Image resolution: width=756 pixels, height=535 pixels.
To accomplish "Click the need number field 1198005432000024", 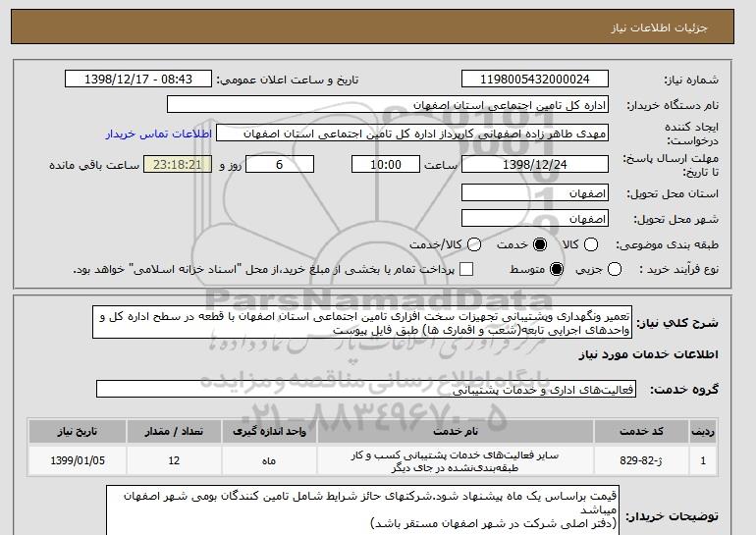I will tap(535, 80).
